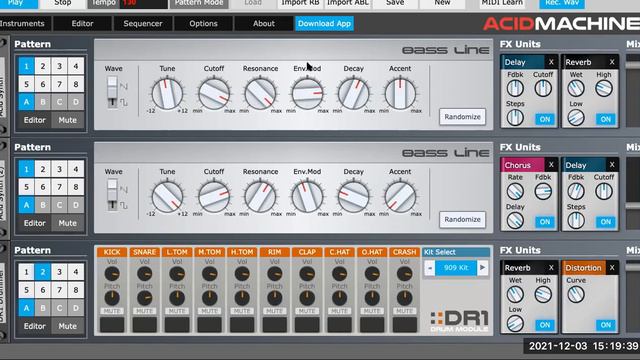Image resolution: width=640 pixels, height=360 pixels.
Task: Turn off the drum Reverb unit
Action: [545, 325]
